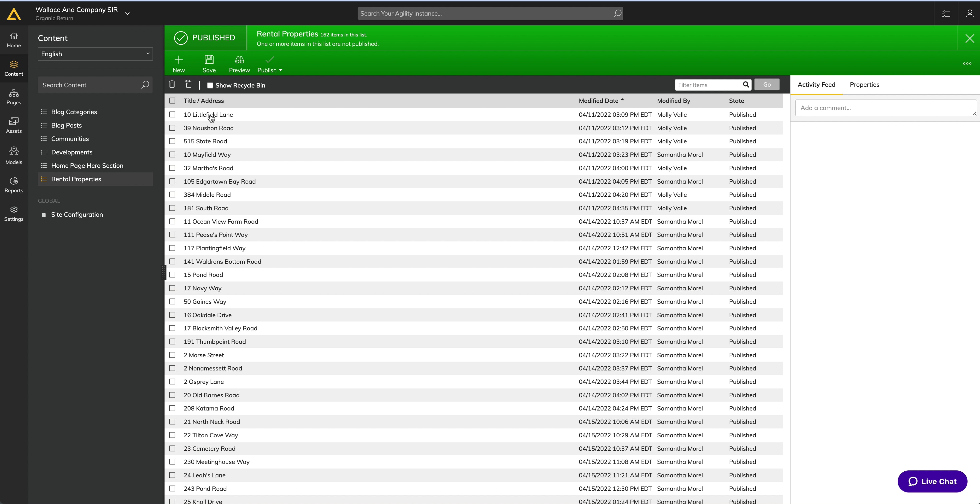Open the Settings section
The height and width of the screenshot is (504, 980).
pyautogui.click(x=14, y=213)
